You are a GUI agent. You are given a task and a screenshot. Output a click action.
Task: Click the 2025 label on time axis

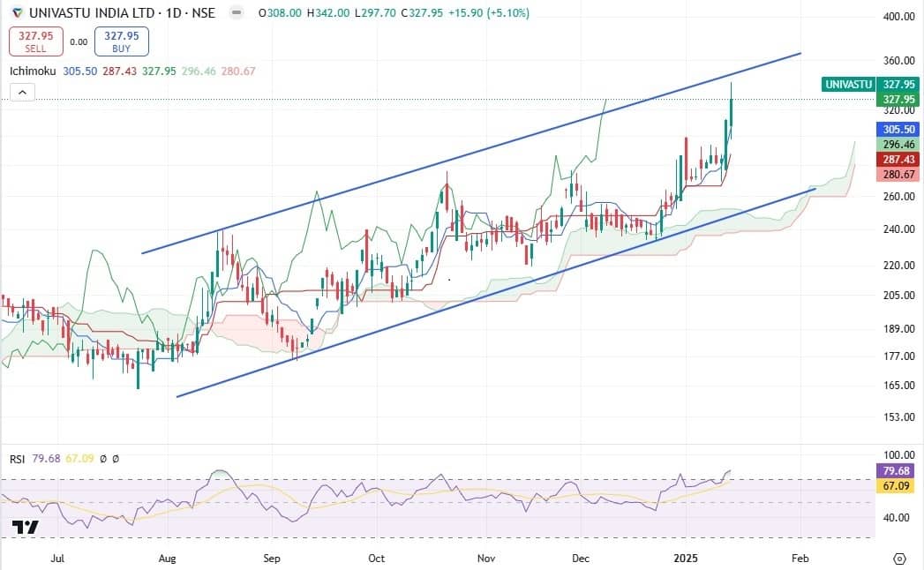tap(686, 559)
